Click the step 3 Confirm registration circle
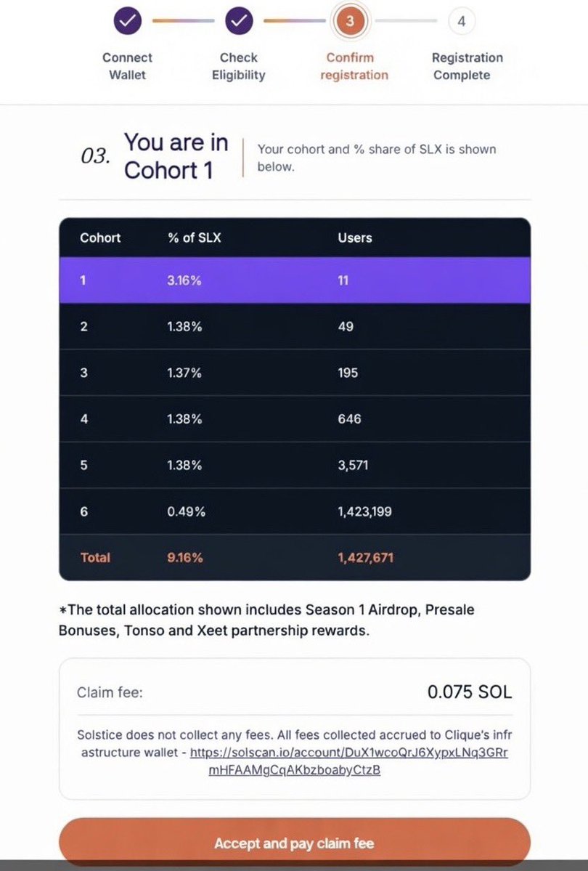The height and width of the screenshot is (871, 588). pyautogui.click(x=350, y=21)
